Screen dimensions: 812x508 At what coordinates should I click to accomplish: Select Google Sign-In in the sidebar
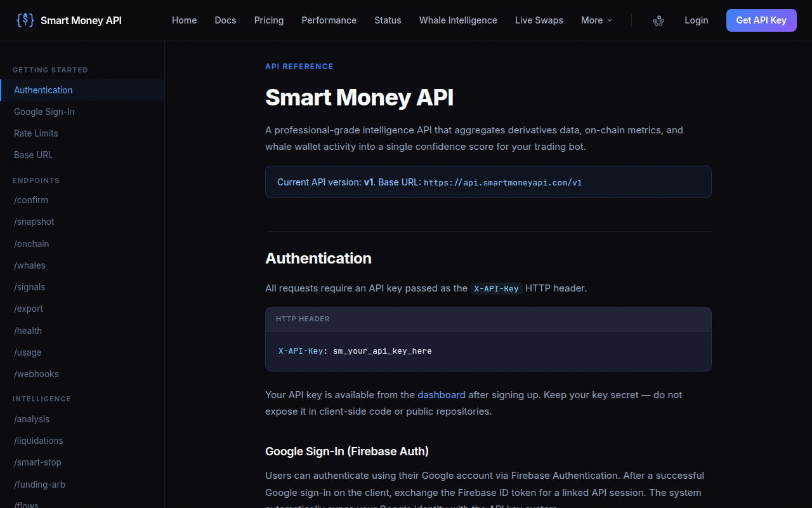pyautogui.click(x=82, y=112)
